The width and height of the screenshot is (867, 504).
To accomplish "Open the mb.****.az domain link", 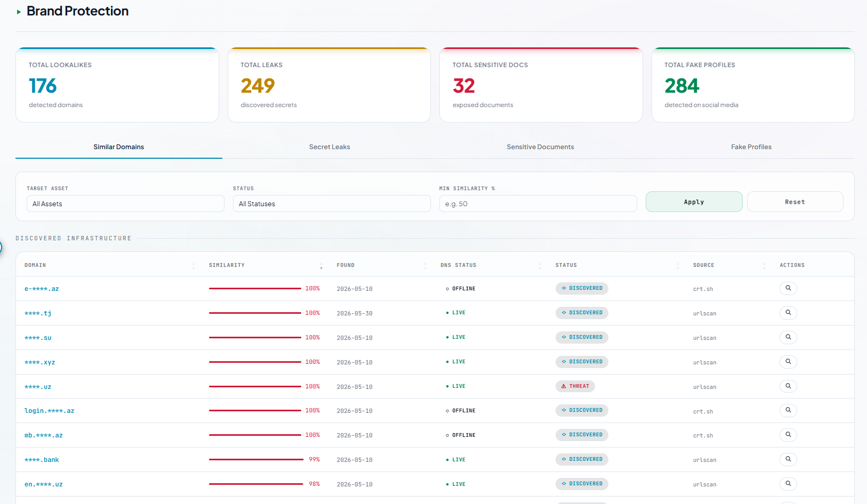I will pos(44,435).
